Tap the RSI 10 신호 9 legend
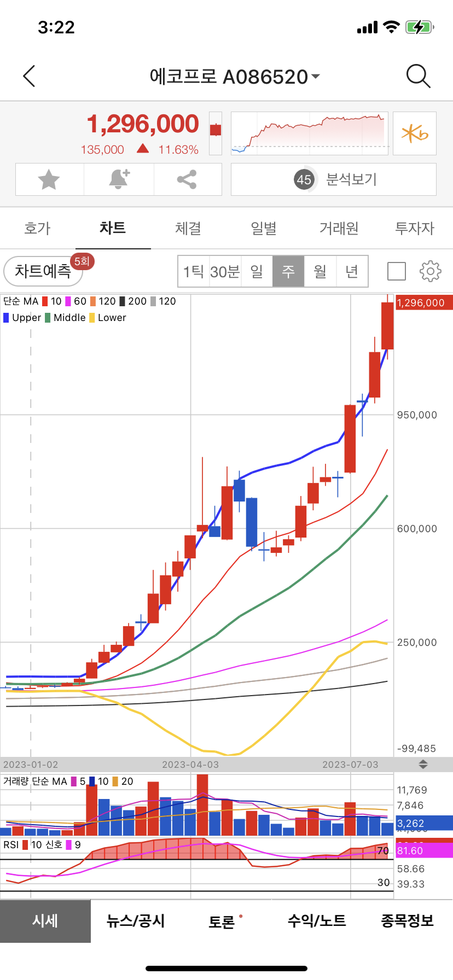The image size is (453, 980). 42,845
